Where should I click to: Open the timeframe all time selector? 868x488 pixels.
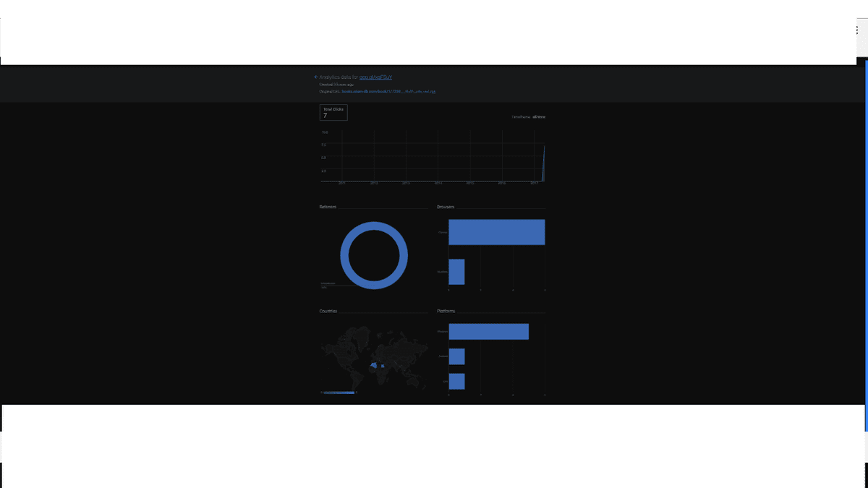coord(539,116)
